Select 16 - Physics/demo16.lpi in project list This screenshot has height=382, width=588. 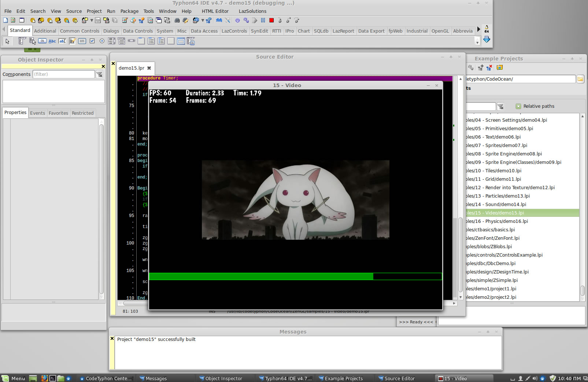click(x=522, y=221)
